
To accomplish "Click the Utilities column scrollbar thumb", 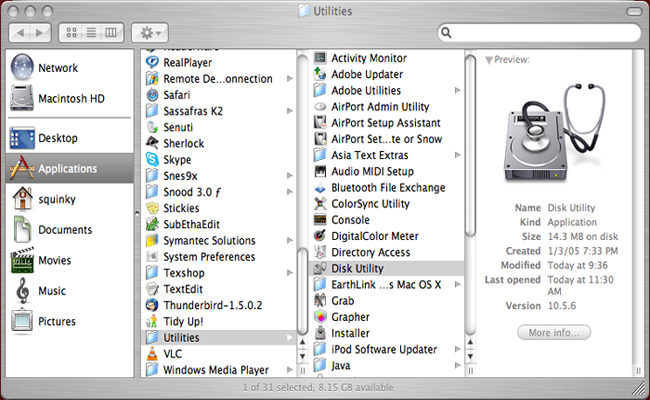I will 470,145.
